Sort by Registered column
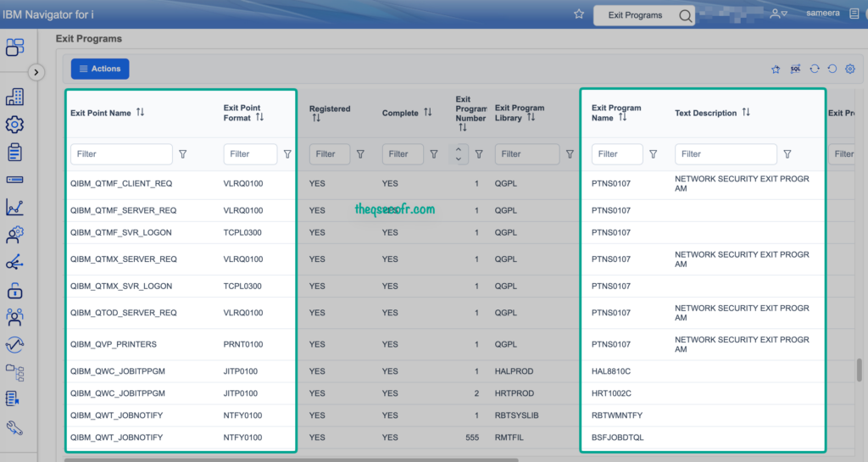 point(316,118)
